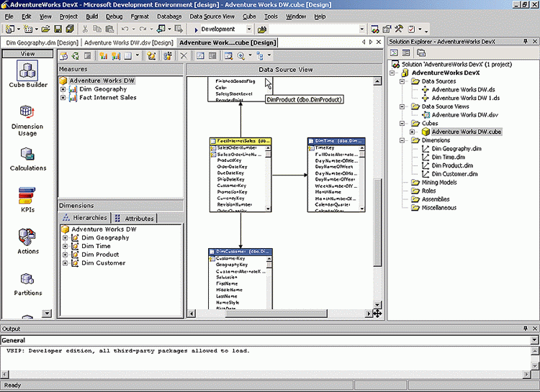The width and height of the screenshot is (540, 392).
Task: Select the Attributes tab
Action: coord(135,218)
